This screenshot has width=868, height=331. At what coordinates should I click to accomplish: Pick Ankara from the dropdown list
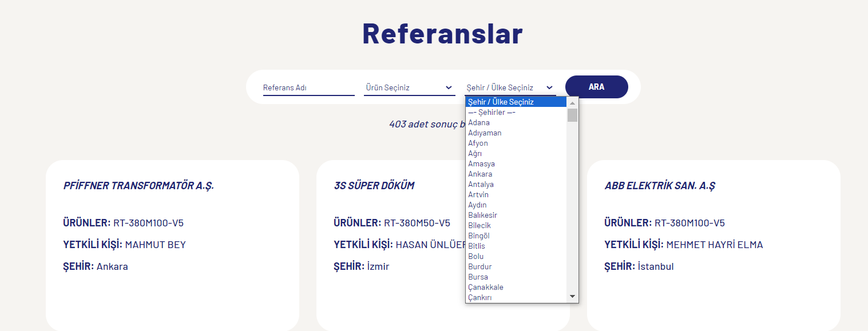516,174
